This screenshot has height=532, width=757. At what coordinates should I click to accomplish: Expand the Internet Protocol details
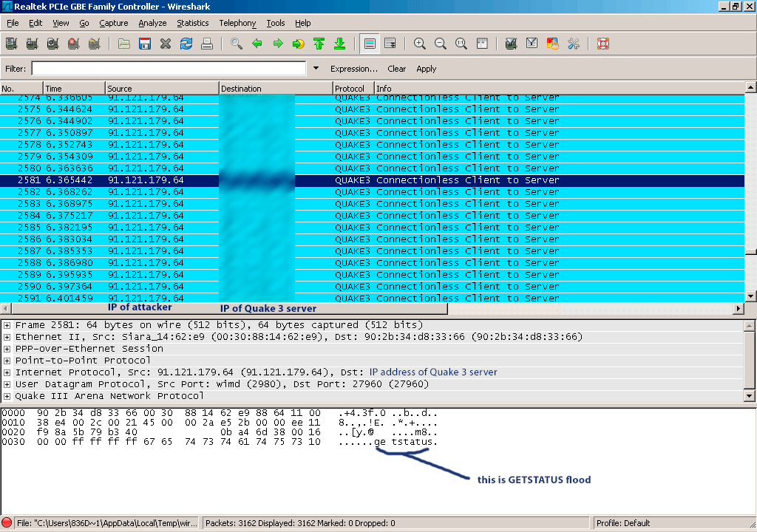pyautogui.click(x=7, y=372)
